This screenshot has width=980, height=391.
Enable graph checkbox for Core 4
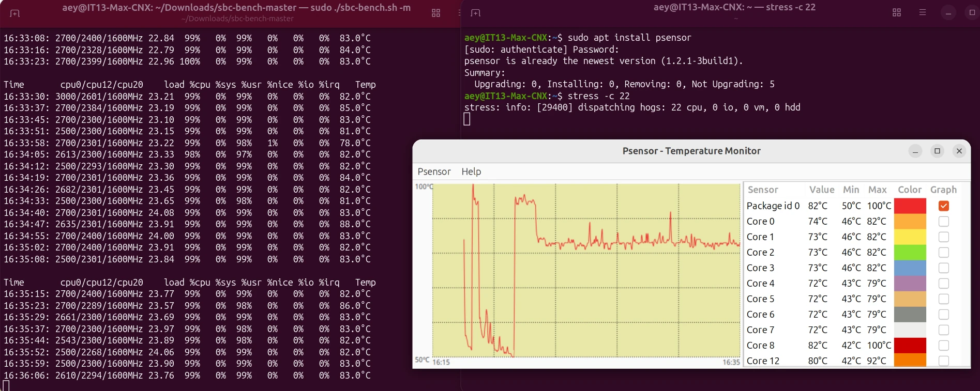(944, 283)
